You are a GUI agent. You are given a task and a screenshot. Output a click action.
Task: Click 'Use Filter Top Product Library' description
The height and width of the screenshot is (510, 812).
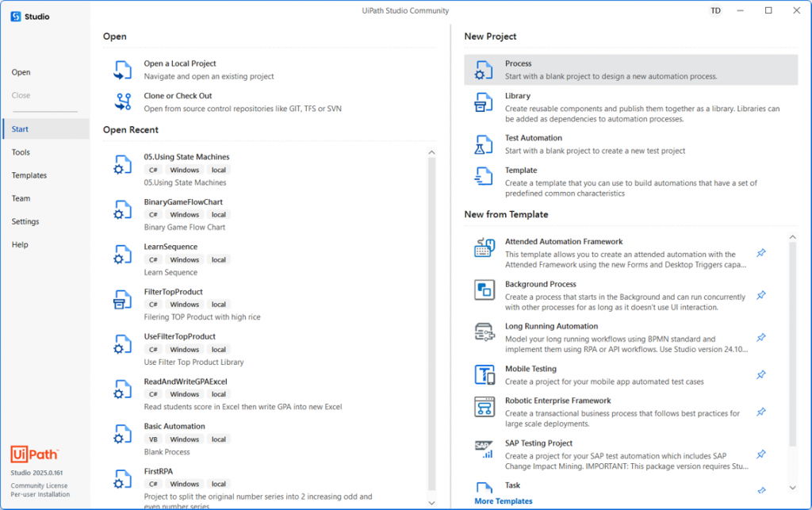(193, 362)
